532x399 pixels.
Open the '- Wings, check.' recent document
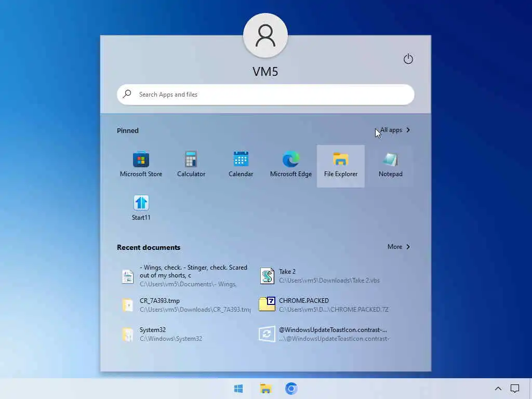pyautogui.click(x=185, y=275)
